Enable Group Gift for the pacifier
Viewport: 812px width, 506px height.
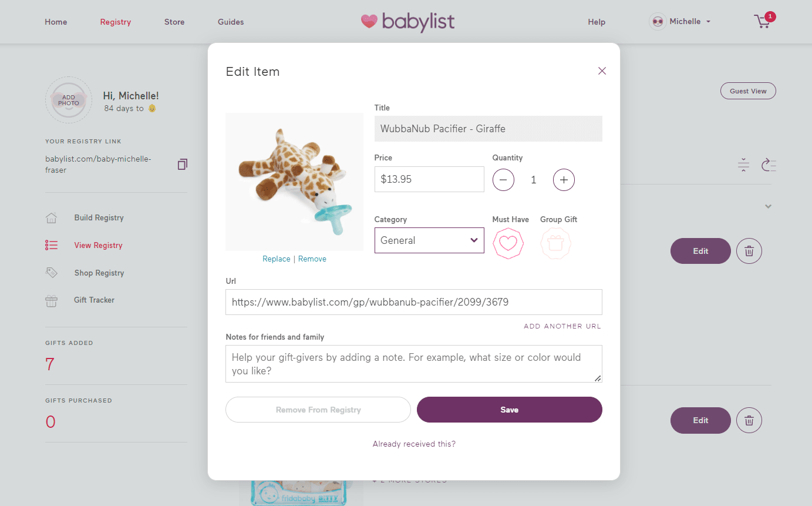point(555,243)
